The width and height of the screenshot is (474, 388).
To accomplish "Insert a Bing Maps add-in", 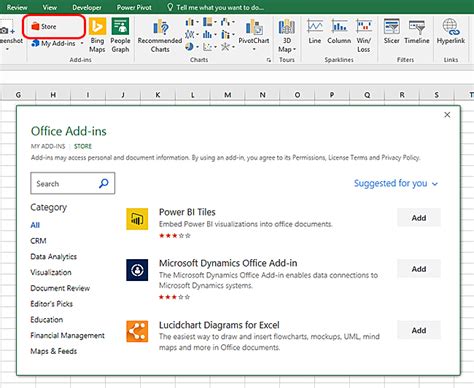I will [97, 35].
